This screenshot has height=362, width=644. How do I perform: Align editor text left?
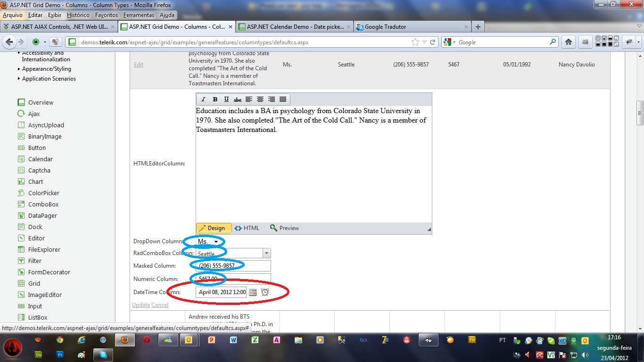tap(249, 99)
